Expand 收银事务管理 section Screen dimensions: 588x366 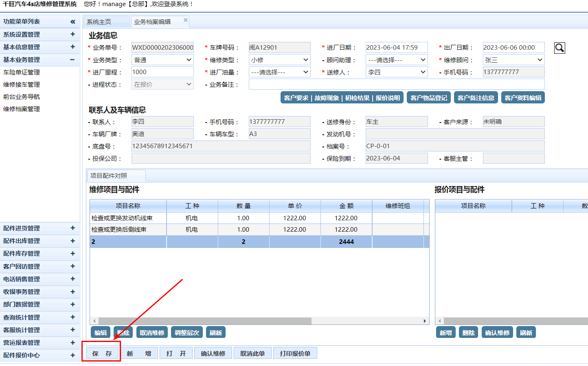72,291
